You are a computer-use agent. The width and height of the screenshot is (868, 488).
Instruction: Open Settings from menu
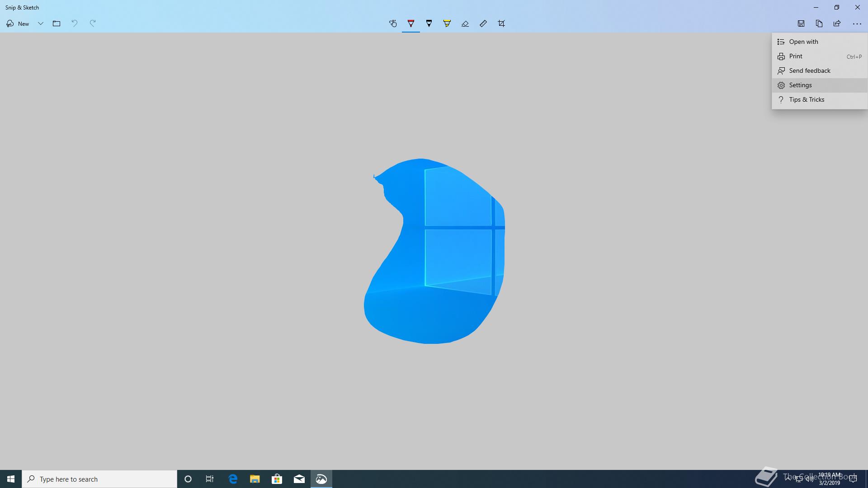point(820,85)
